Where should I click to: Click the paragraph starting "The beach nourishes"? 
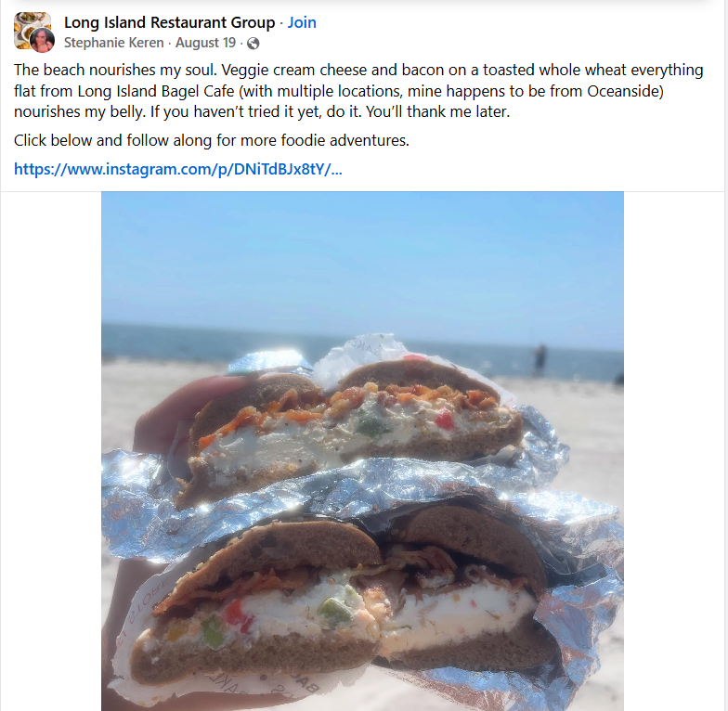coord(358,91)
